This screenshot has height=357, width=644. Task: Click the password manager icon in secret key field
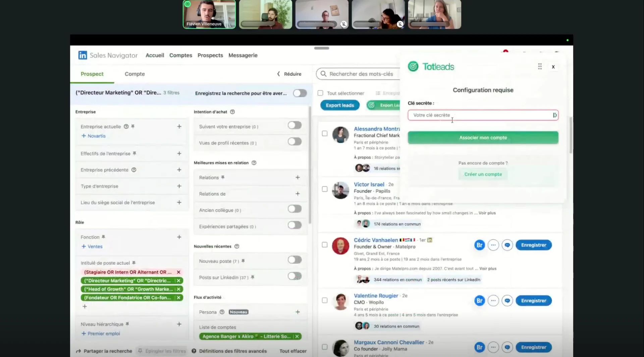click(555, 115)
